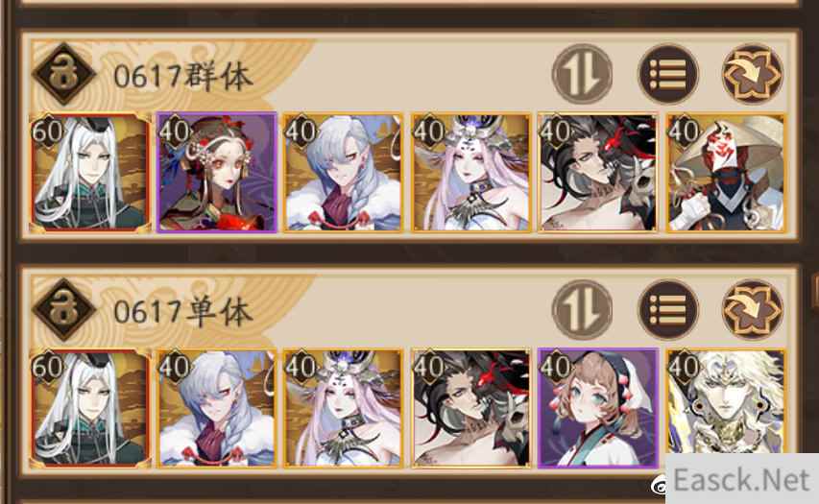Viewport: 819px width, 504px height.
Task: Open the list menu icon for 0617单体
Action: coord(668,310)
